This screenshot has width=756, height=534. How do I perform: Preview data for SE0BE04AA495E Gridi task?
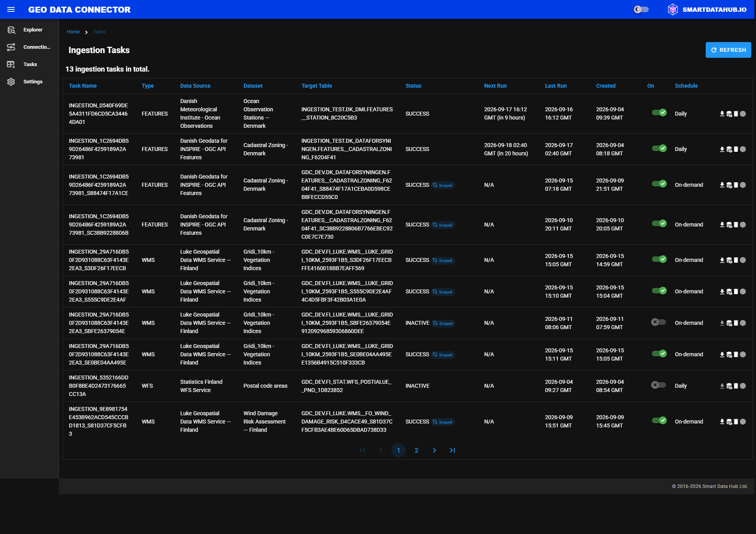click(x=729, y=355)
